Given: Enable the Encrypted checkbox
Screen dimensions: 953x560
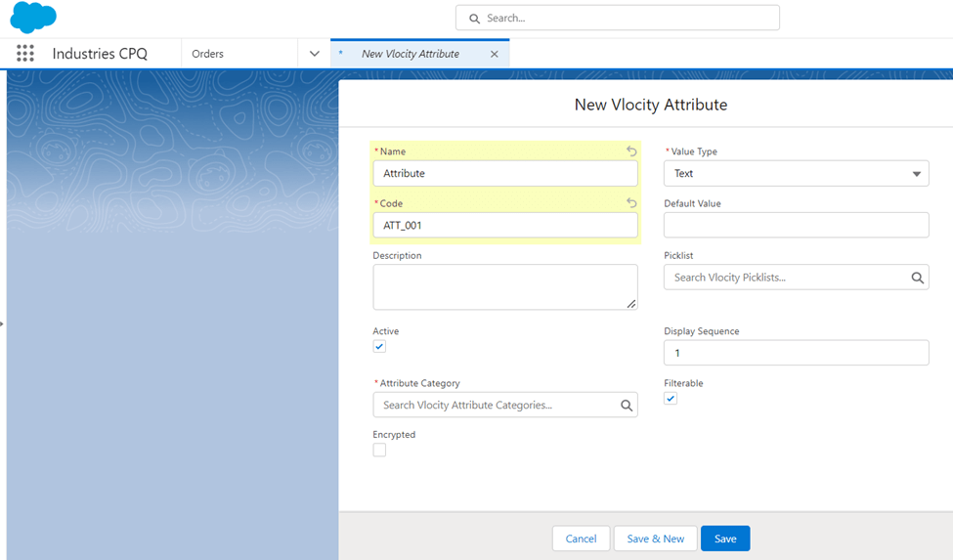Looking at the screenshot, I should (x=379, y=451).
